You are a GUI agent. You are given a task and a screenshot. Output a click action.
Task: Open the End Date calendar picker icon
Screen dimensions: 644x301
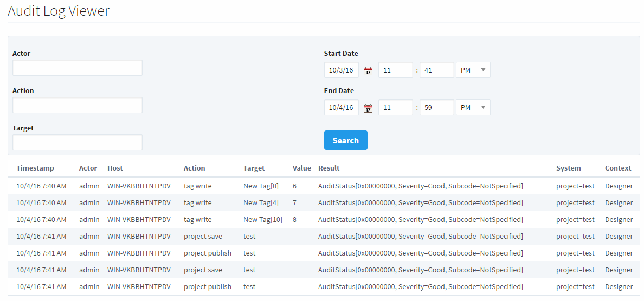368,108
